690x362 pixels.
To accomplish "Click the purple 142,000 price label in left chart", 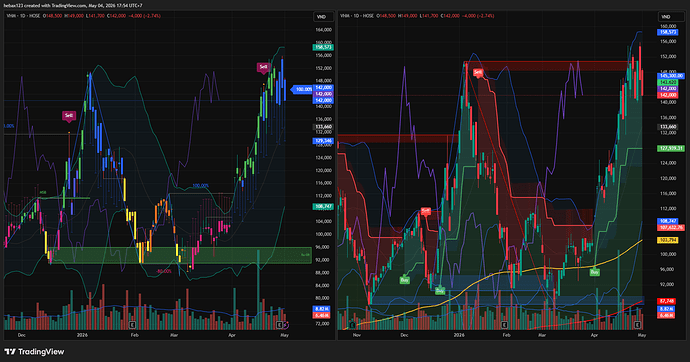I will [323, 94].
